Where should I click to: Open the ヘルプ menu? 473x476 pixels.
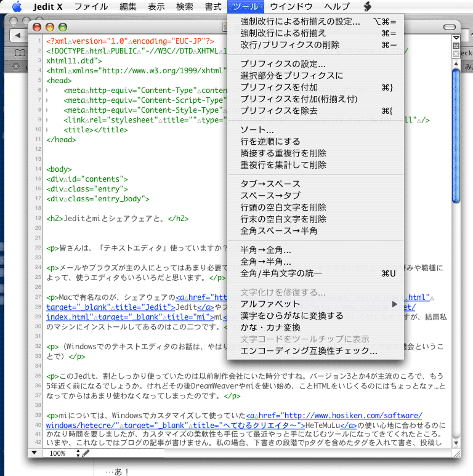(337, 6)
